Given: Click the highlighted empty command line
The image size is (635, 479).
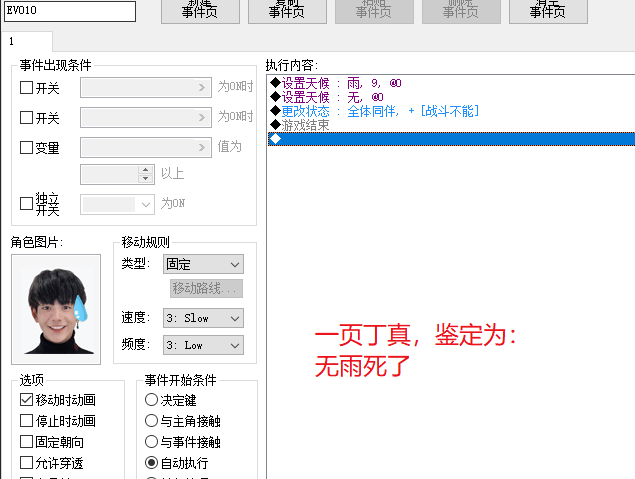Looking at the screenshot, I should 452,139.
